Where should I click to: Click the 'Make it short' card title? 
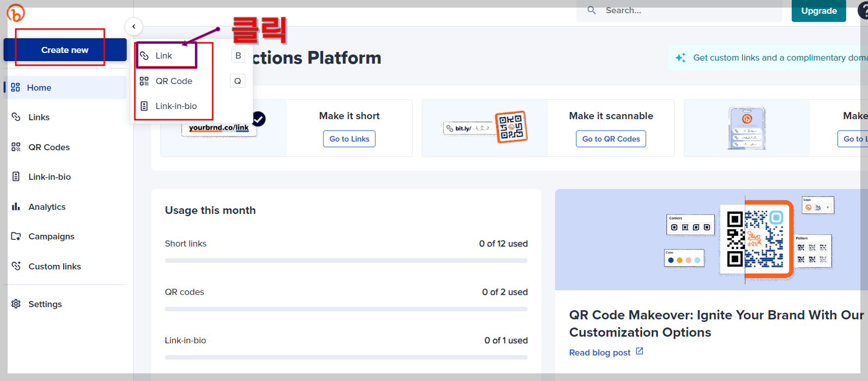pyautogui.click(x=349, y=116)
